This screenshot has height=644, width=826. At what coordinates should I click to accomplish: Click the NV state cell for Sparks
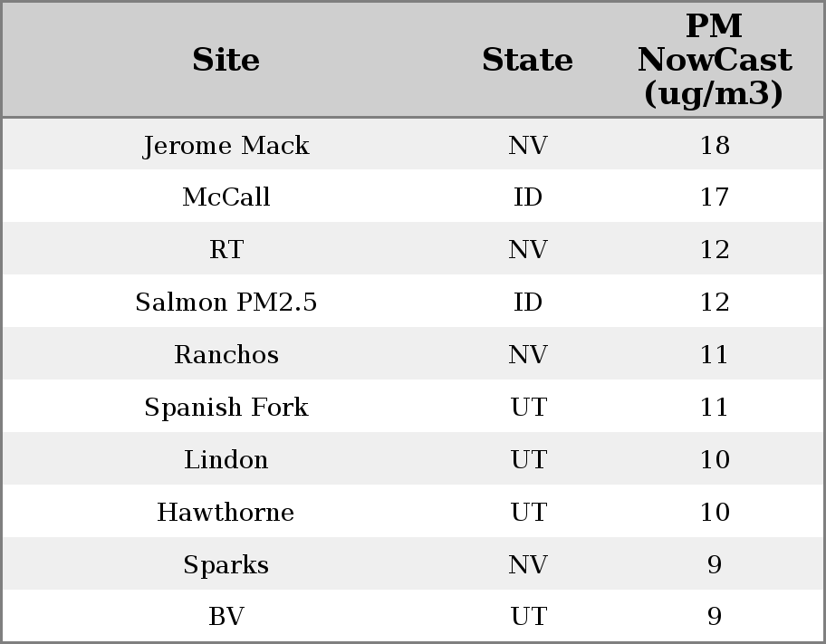pyautogui.click(x=527, y=565)
